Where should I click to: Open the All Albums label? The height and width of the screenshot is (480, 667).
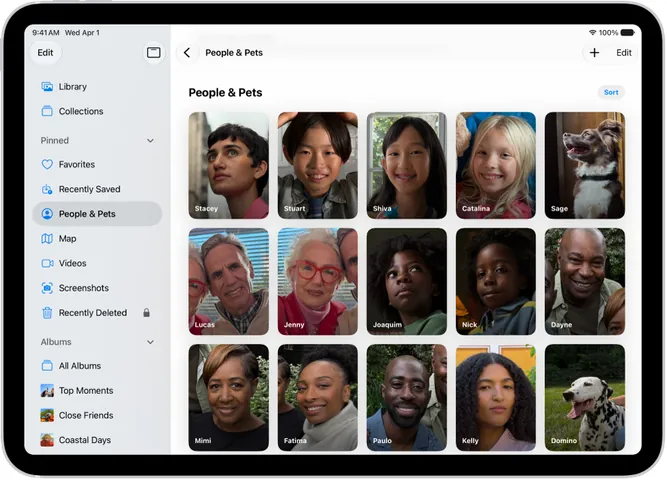(x=80, y=366)
